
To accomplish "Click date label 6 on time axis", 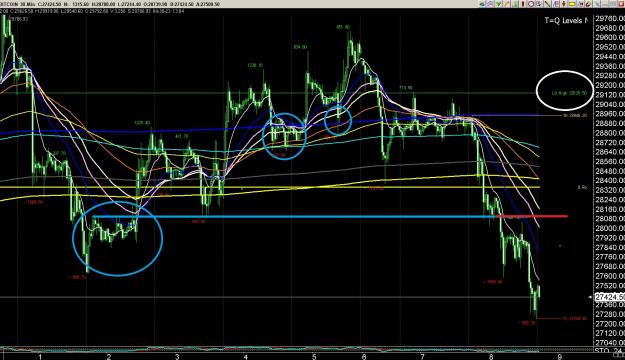I will point(364,357).
